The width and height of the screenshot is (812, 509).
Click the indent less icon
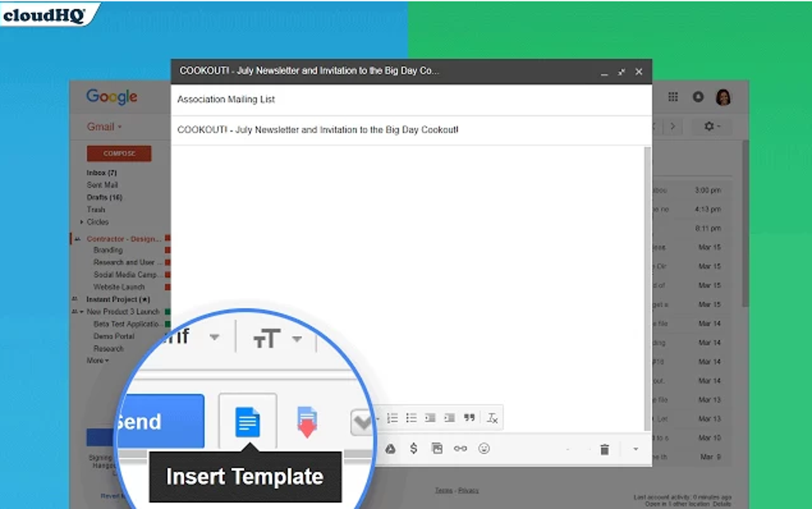click(431, 417)
